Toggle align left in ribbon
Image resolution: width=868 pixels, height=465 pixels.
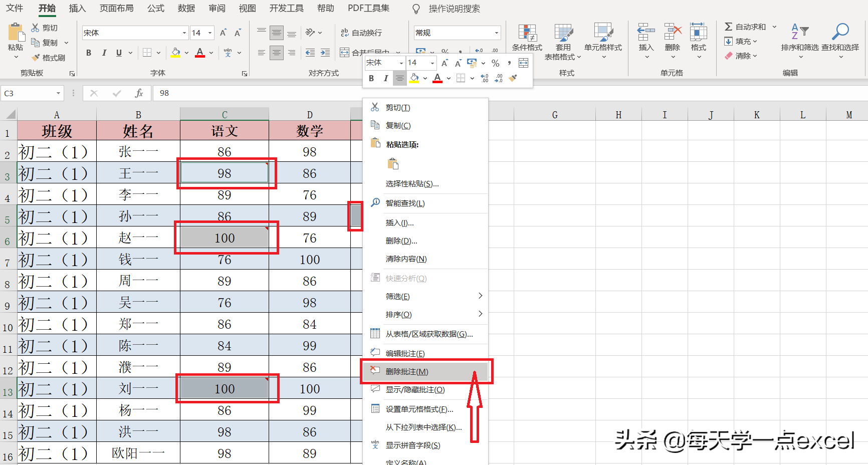tap(262, 53)
